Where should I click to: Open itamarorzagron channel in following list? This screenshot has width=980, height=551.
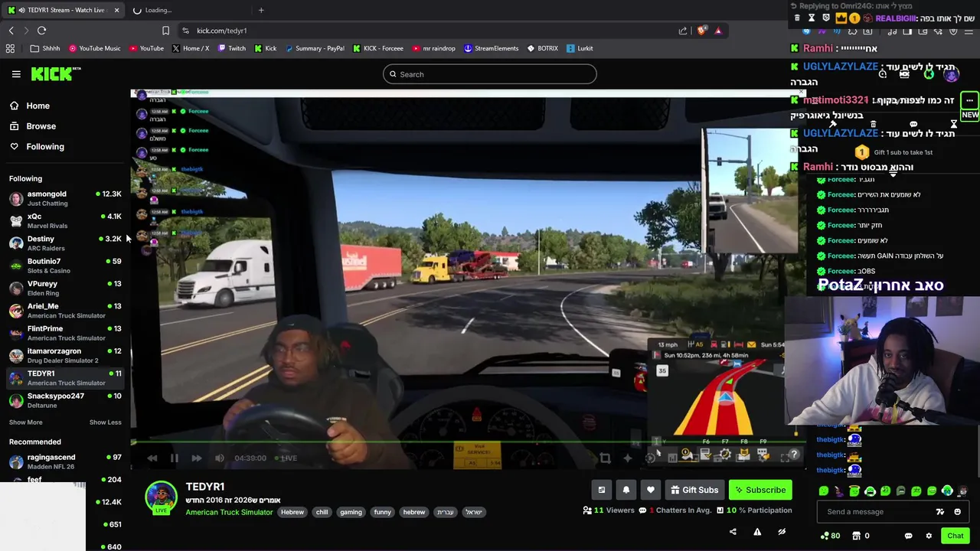[65, 355]
